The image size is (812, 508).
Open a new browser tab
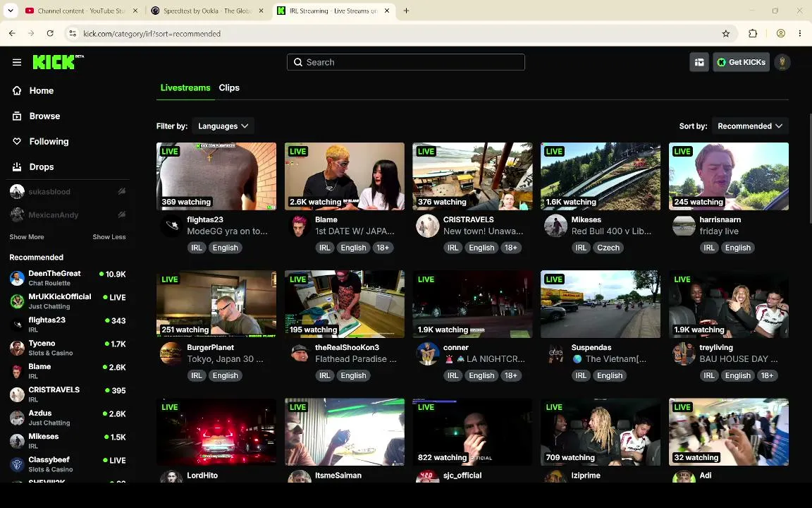[x=406, y=11]
